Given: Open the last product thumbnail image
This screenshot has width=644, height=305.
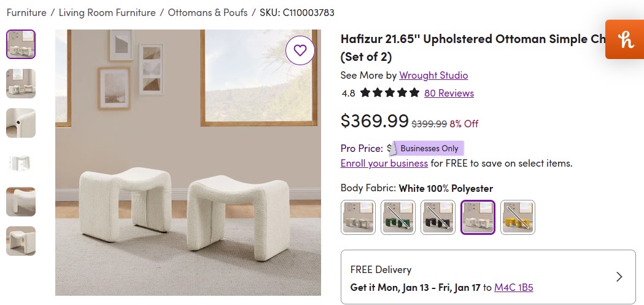Looking at the screenshot, I should click(x=21, y=241).
